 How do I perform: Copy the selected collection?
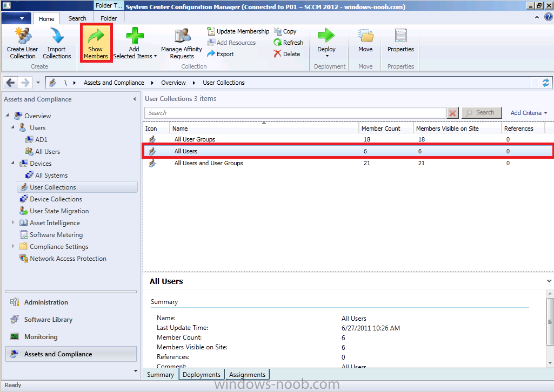click(x=285, y=31)
